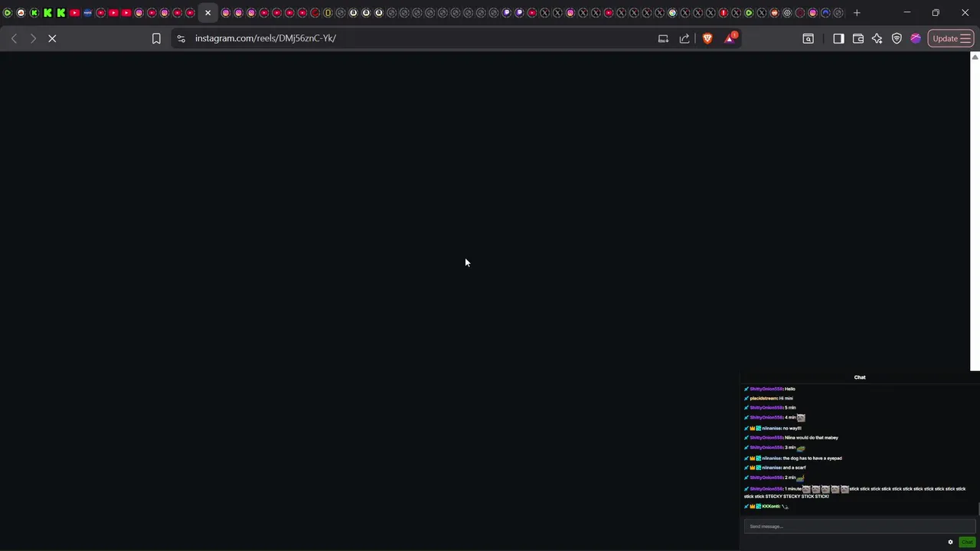This screenshot has height=551, width=980.
Task: Go back to the previous page
Action: (14, 38)
